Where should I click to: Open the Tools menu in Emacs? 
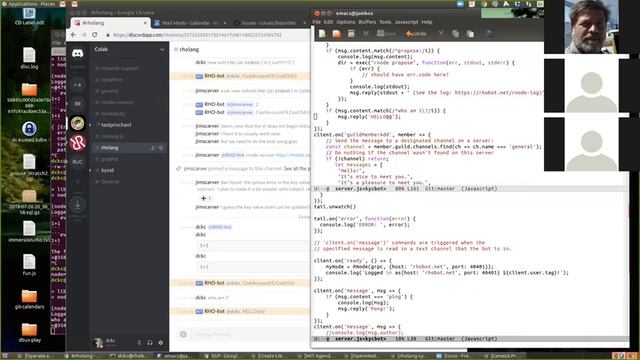point(385,22)
